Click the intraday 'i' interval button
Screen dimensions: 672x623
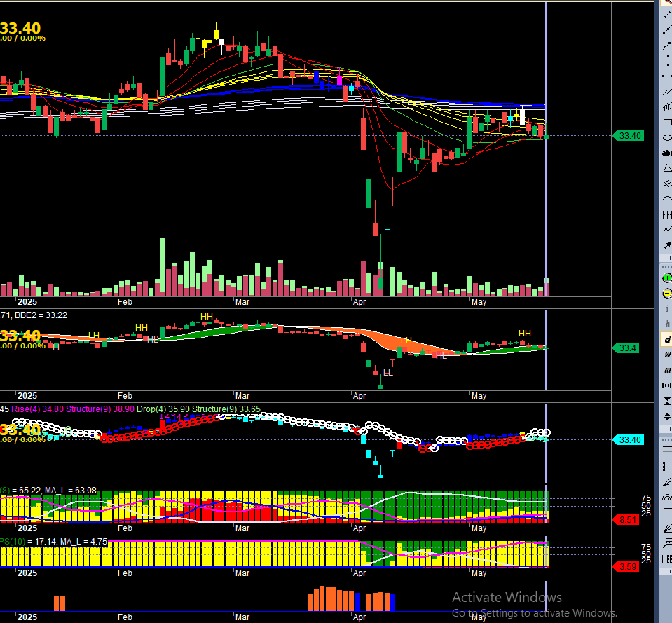667,308
